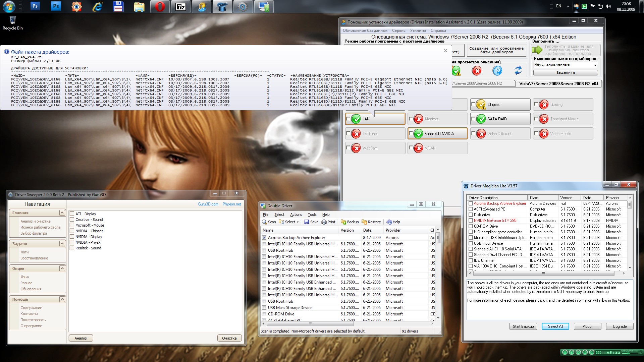Screen dimensions: 644x362
Task: Click the blue question mark help icon
Action: pos(497,70)
